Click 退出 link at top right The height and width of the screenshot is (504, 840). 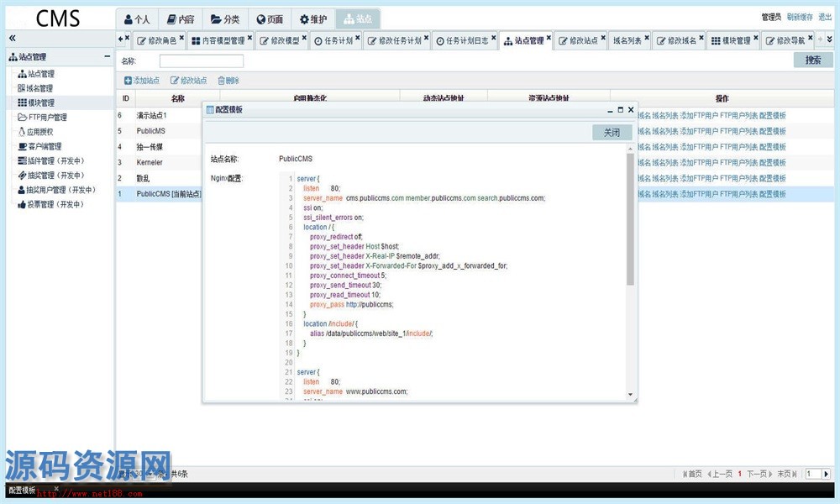825,17
